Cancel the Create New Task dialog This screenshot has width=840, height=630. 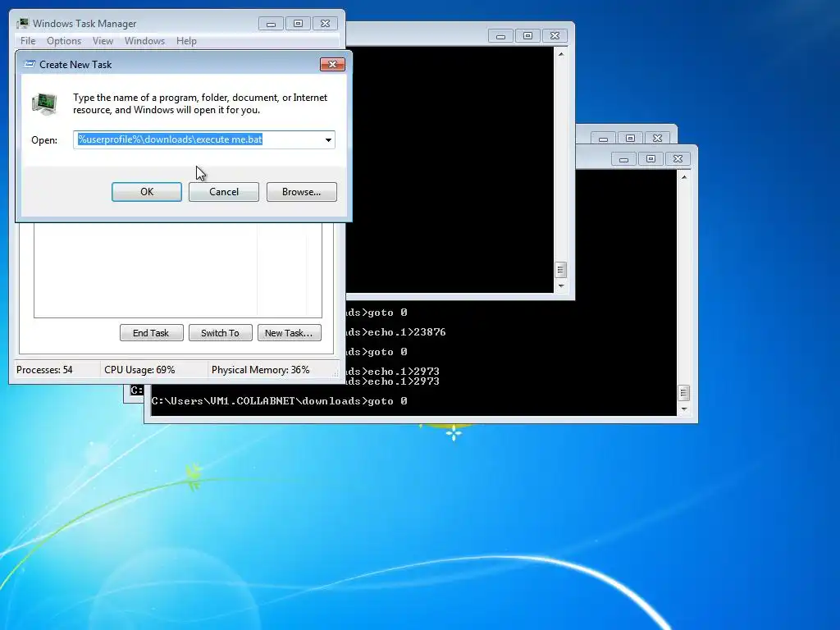click(223, 192)
